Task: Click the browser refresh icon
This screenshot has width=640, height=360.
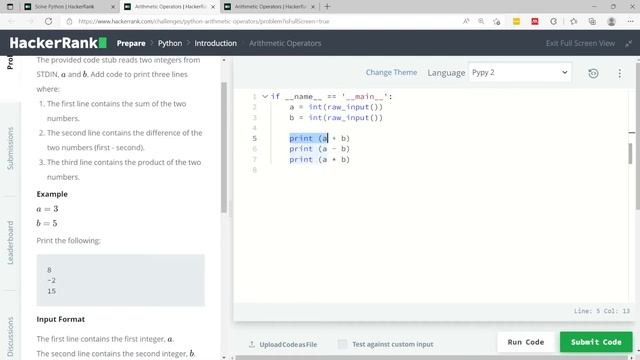Action: [49, 21]
